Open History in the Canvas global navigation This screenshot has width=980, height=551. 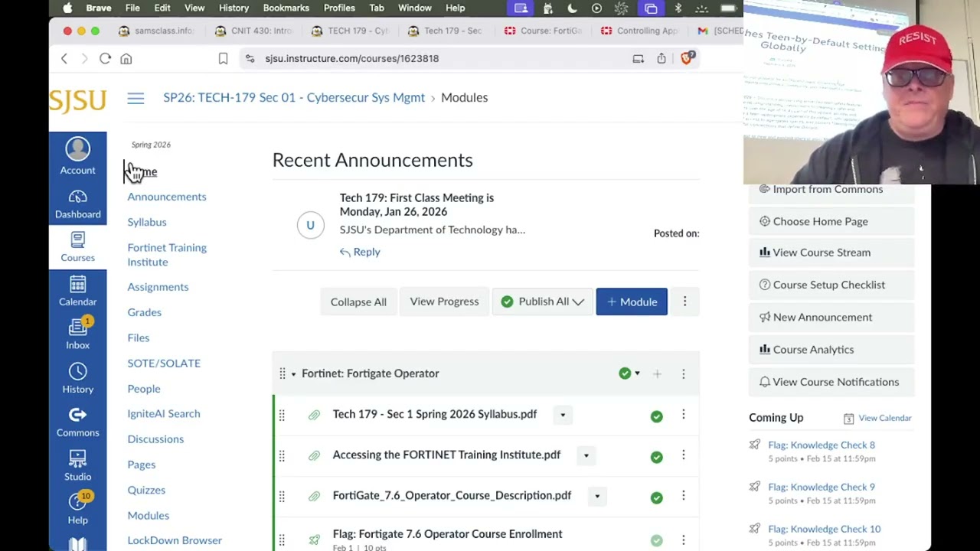click(x=77, y=380)
